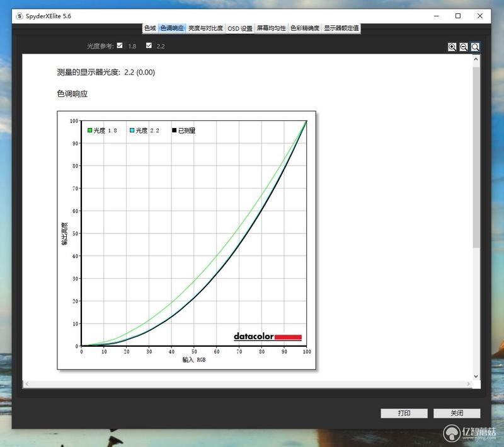The width and height of the screenshot is (504, 447).
Task: Click the zoom in magnifier icon
Action: point(452,47)
